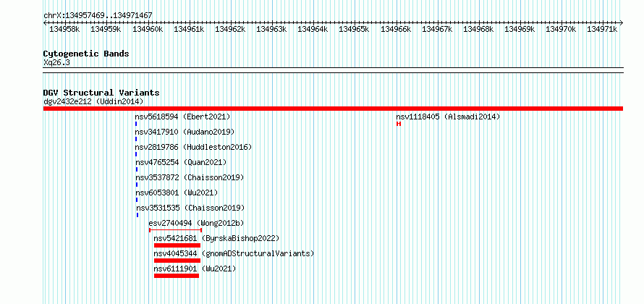Select nsv6053801 (Wu2021) variant label
Screen dimensions: 644x304
(177, 193)
